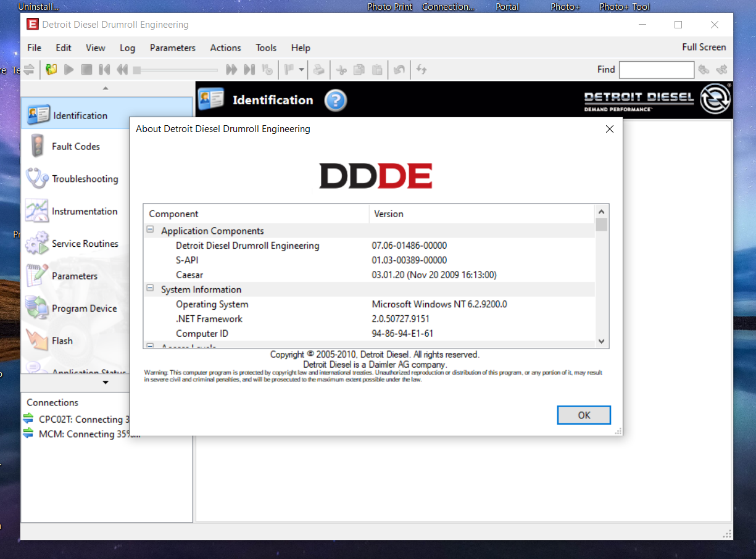Click the sidebar scroll-up arrow
Image resolution: width=756 pixels, height=559 pixels.
[x=106, y=88]
